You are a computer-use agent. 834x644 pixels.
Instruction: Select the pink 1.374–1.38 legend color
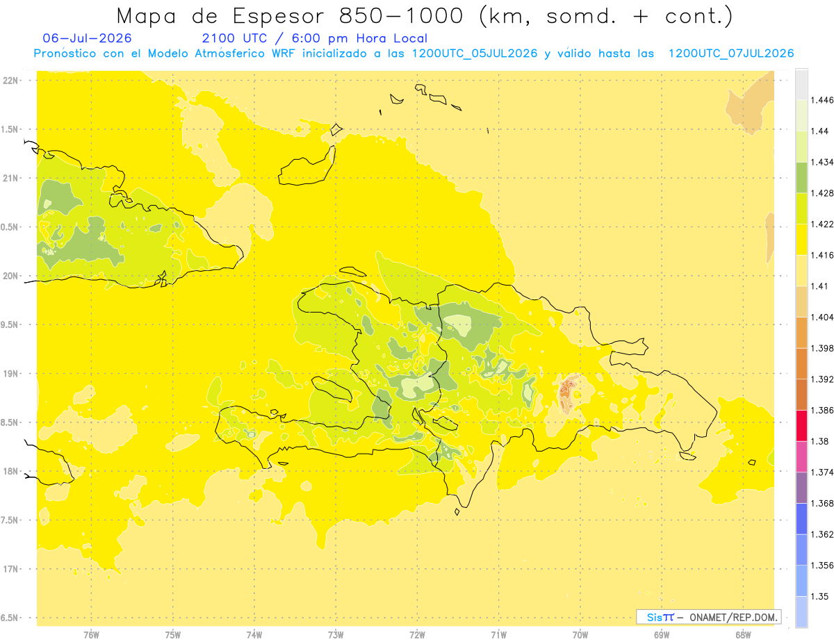(x=801, y=456)
